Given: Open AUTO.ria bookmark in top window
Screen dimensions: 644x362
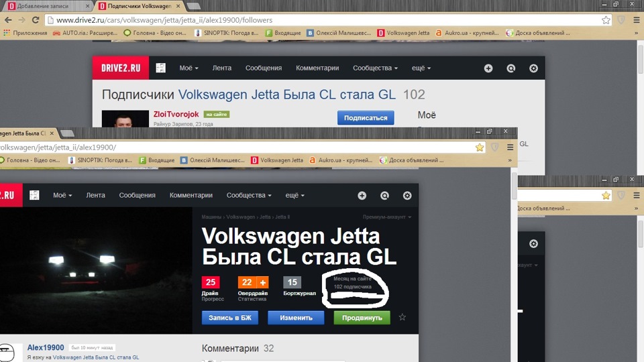Looking at the screenshot, I should pos(85,33).
